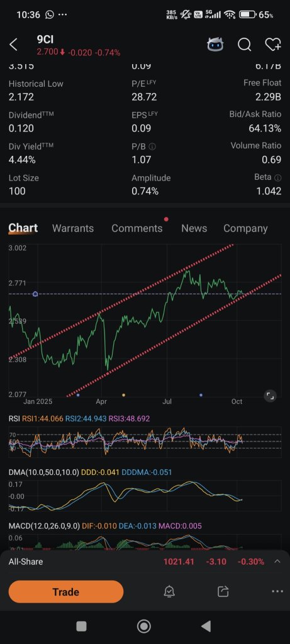Screen dimensions: 290x644
Task: Expand chart to fullscreen icon
Action: point(270,396)
